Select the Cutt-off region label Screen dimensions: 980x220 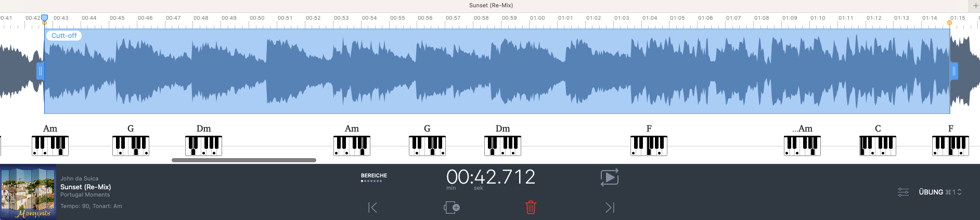click(x=64, y=36)
